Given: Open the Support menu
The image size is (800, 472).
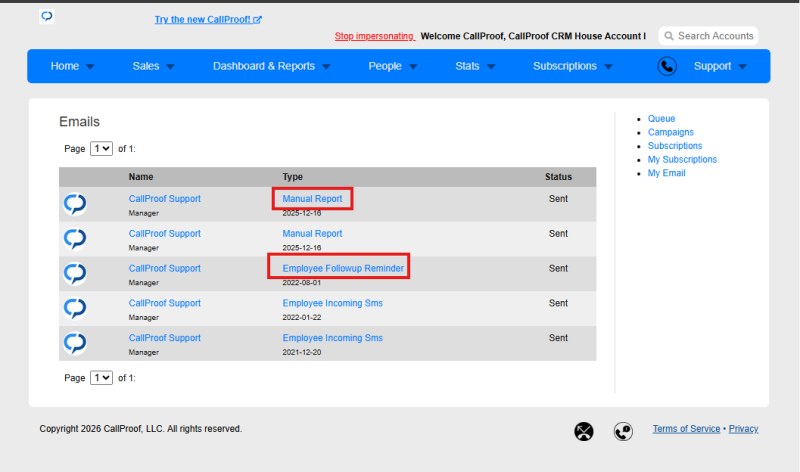Looking at the screenshot, I should point(712,66).
